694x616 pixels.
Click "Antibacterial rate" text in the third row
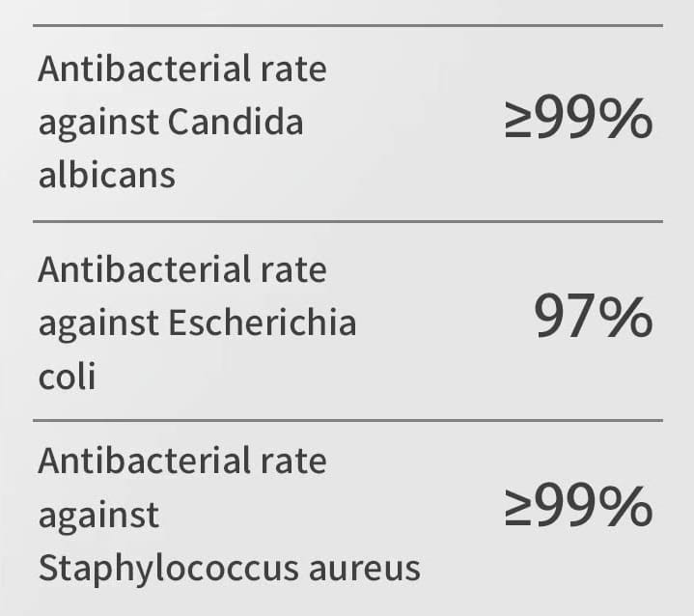click(182, 461)
